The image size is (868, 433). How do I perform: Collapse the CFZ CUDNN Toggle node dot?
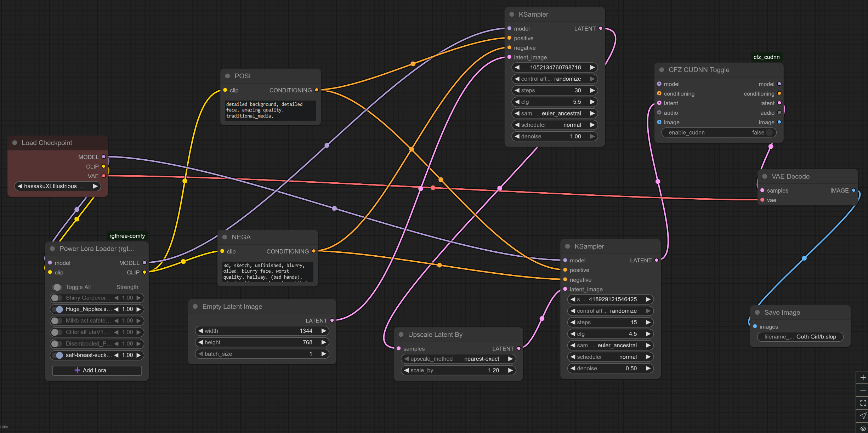[662, 70]
